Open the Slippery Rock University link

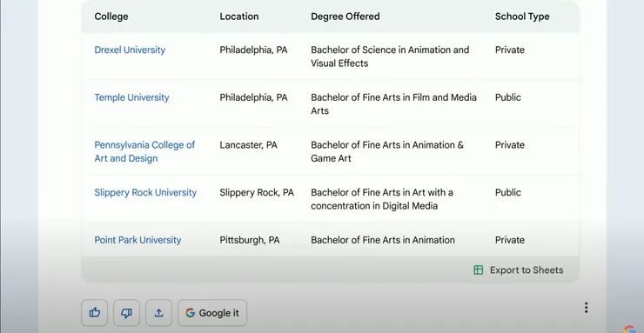[x=145, y=193]
